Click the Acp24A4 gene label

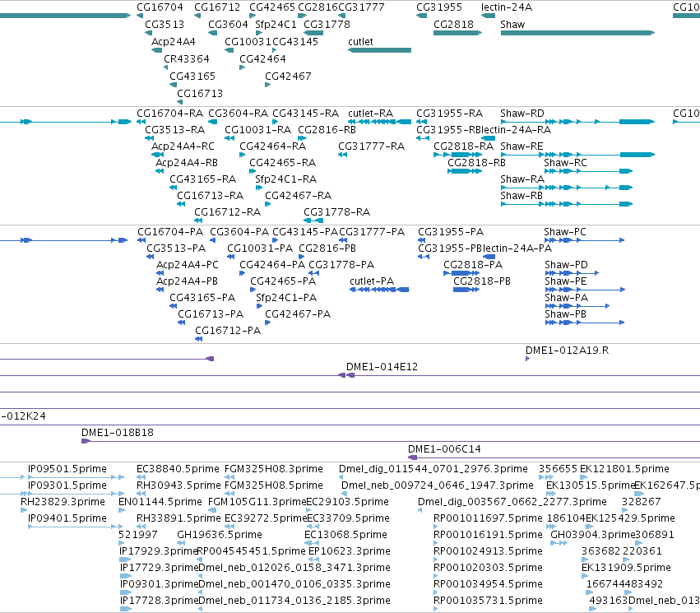[x=174, y=42]
